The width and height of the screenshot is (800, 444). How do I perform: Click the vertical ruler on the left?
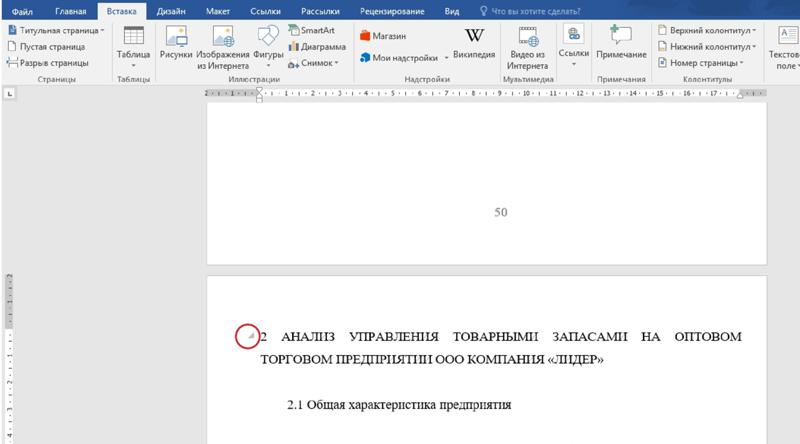(x=9, y=359)
